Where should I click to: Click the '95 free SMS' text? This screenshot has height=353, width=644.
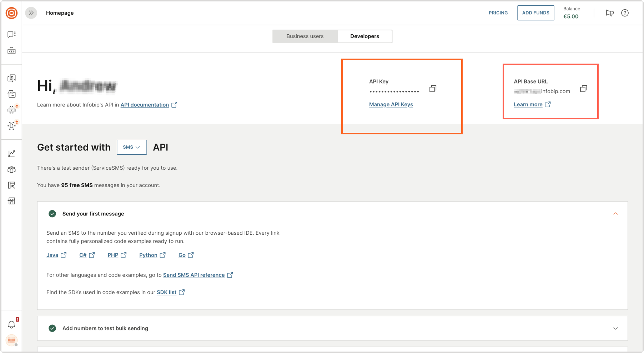click(77, 185)
